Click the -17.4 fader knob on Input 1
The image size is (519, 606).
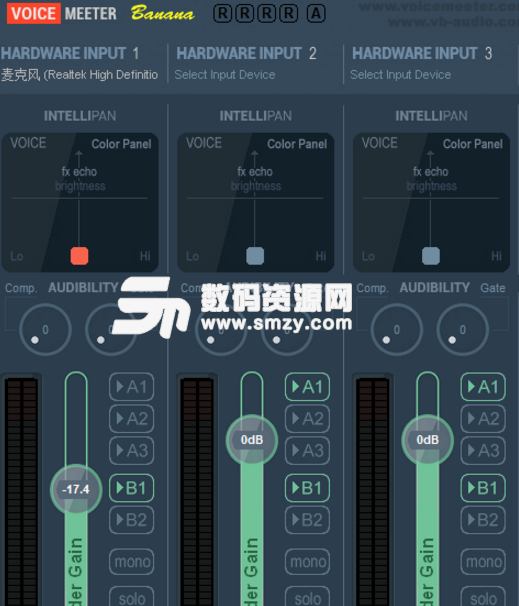click(76, 489)
